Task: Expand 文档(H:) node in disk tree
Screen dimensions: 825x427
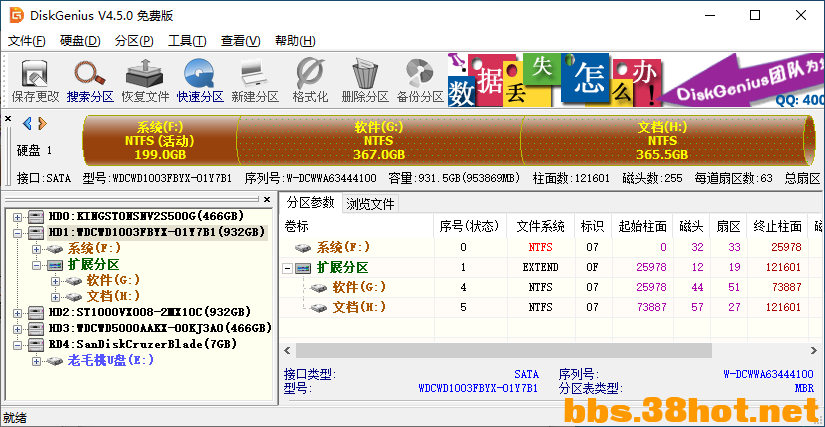Action: coord(56,297)
